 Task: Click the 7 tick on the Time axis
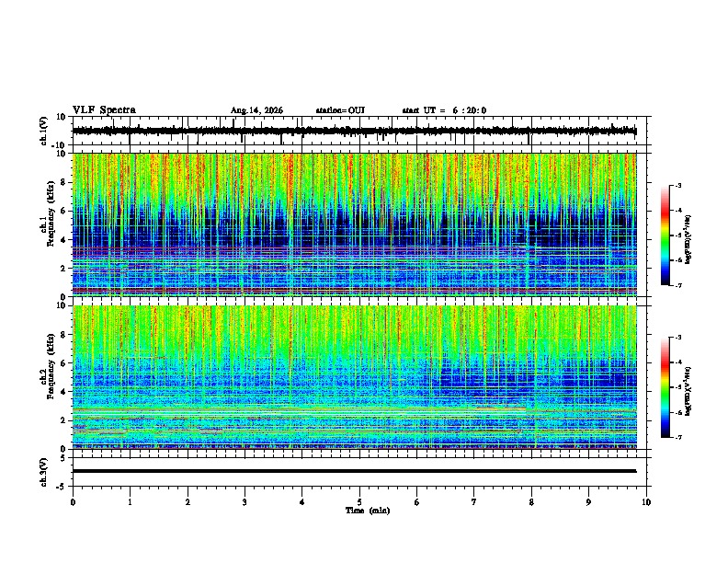pyautogui.click(x=474, y=502)
